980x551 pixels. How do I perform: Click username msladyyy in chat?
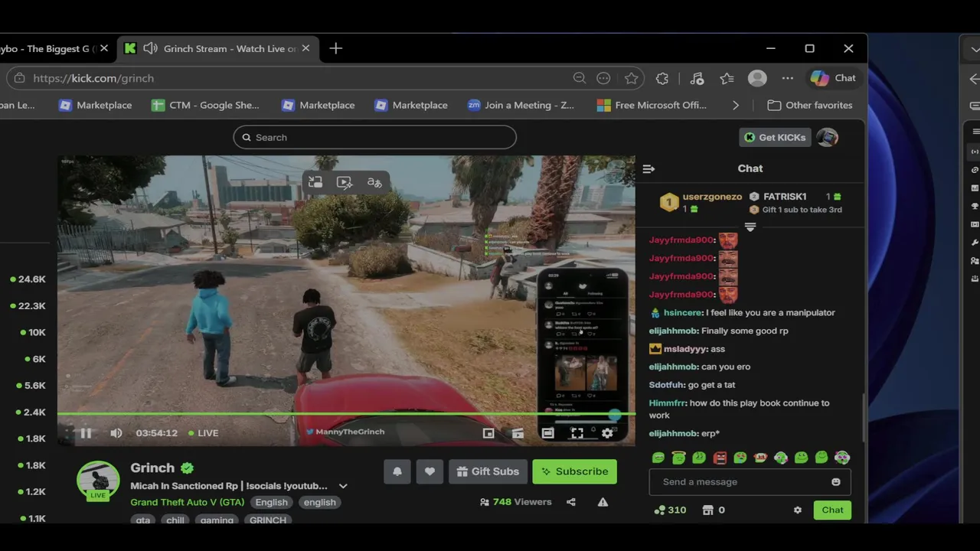pyautogui.click(x=686, y=349)
